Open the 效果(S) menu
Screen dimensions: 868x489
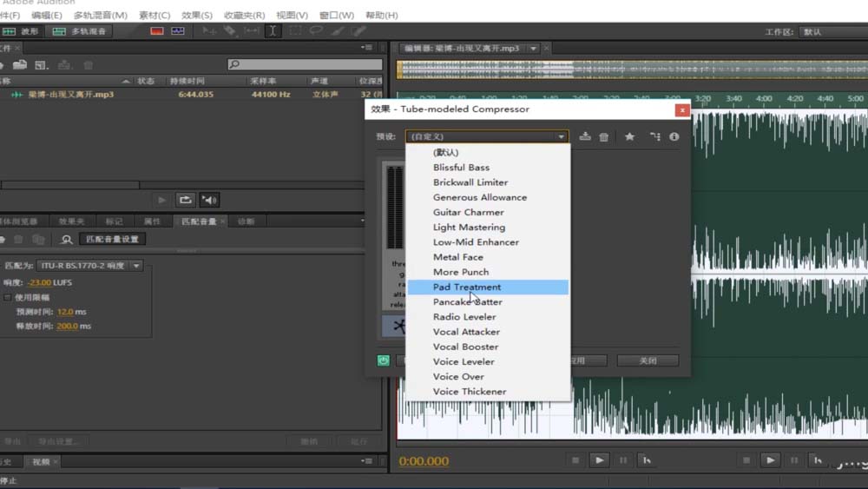point(196,15)
